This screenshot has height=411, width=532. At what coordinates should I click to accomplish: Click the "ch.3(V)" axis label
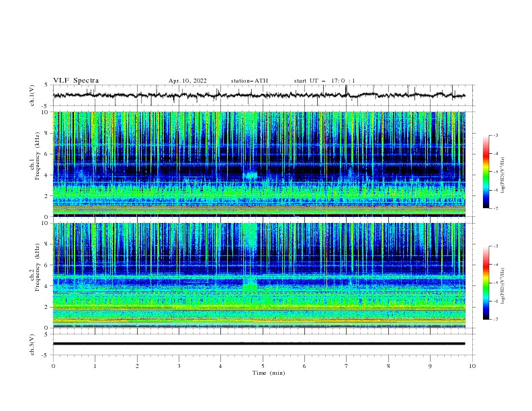(32, 345)
